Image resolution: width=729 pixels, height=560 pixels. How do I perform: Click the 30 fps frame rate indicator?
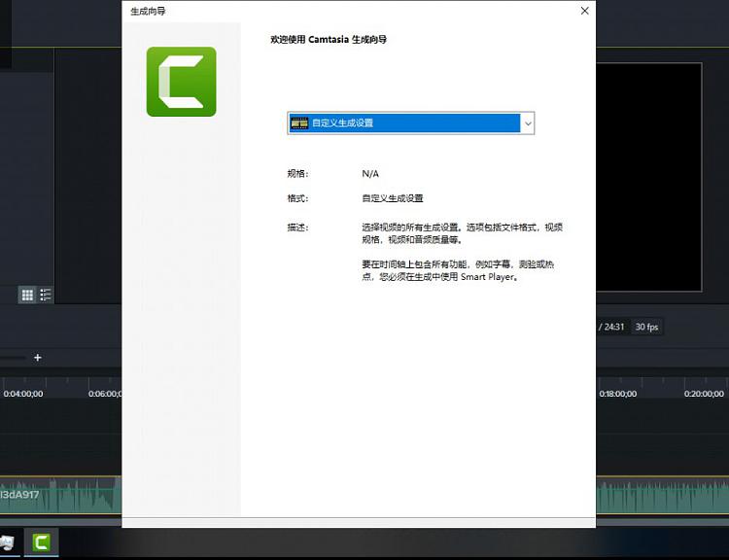pyautogui.click(x=646, y=327)
